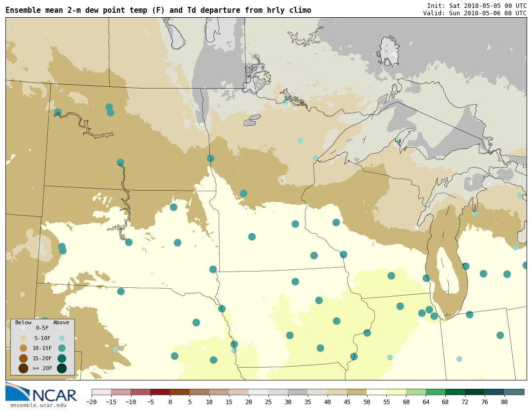The width and height of the screenshot is (532, 411).
Task: Select the Init date text line
Action: pos(476,5)
